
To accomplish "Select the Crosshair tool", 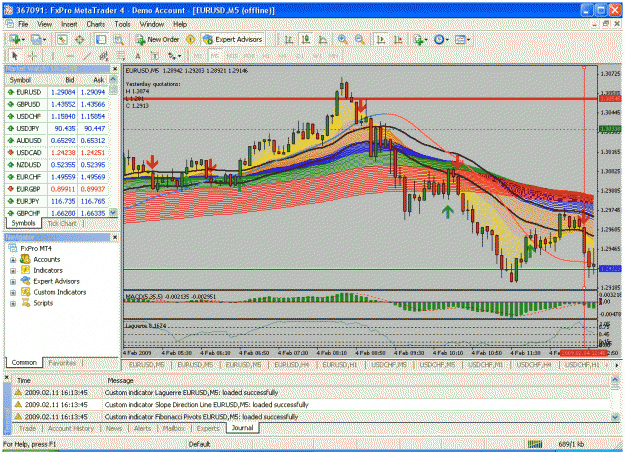I will (33, 56).
